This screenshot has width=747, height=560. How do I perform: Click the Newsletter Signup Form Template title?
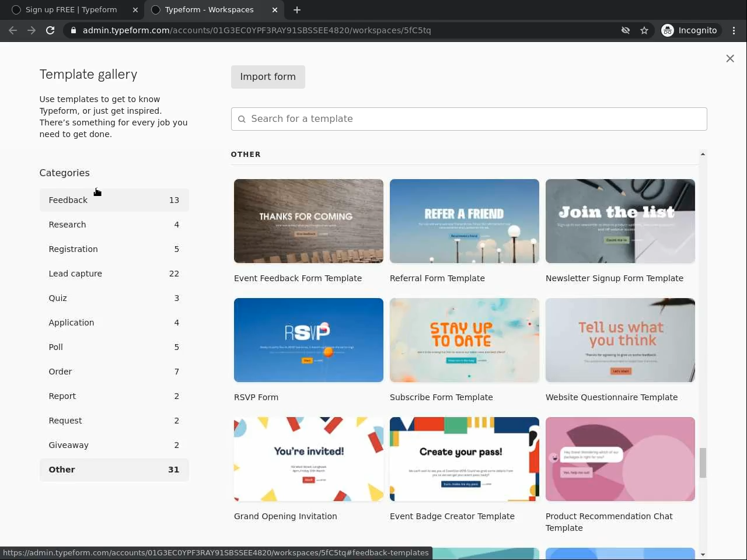pyautogui.click(x=615, y=278)
